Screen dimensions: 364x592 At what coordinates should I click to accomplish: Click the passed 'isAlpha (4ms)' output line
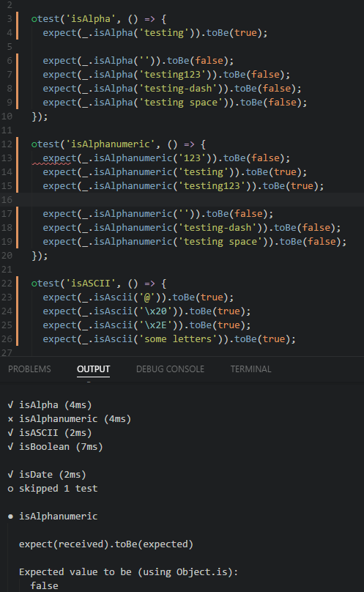pyautogui.click(x=50, y=405)
